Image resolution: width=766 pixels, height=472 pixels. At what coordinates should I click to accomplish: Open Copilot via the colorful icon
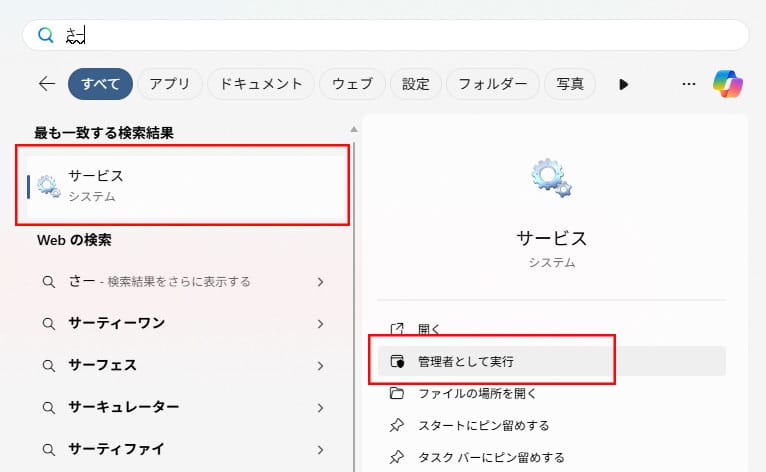[x=727, y=84]
